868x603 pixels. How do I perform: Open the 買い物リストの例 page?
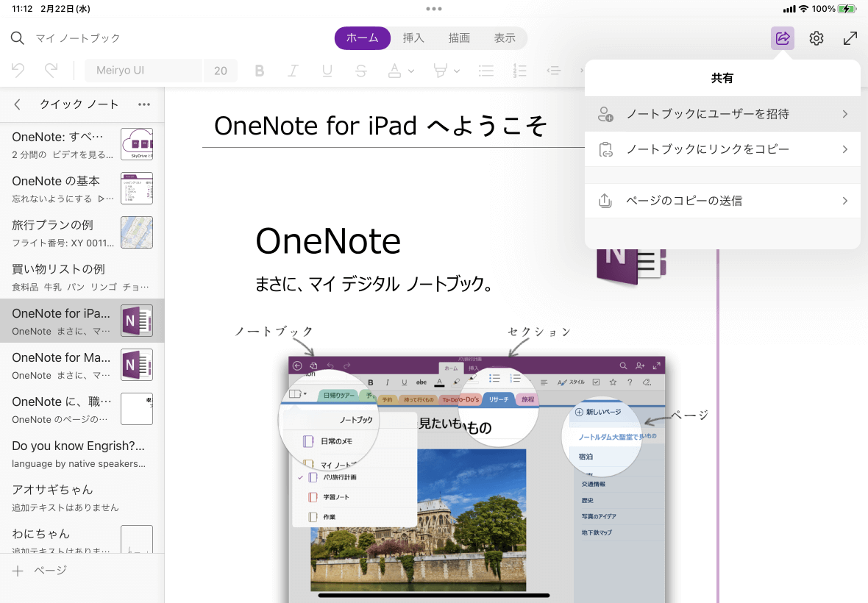(82, 277)
